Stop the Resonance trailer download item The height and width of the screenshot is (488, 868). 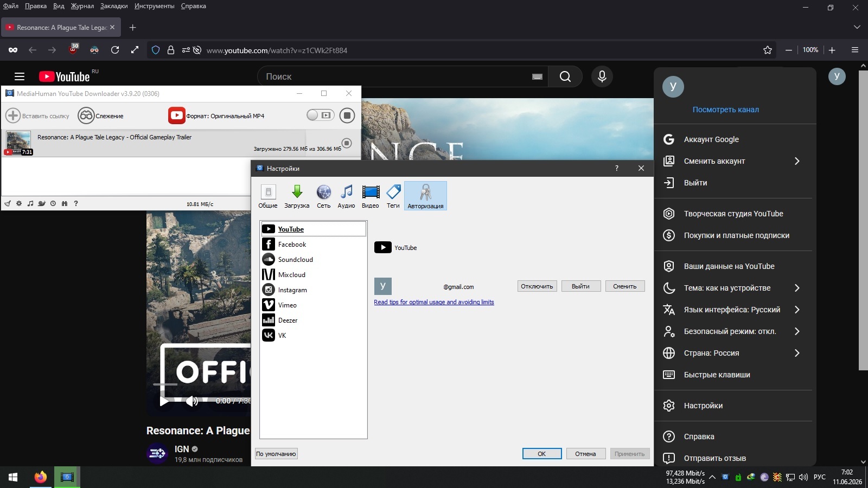click(347, 143)
